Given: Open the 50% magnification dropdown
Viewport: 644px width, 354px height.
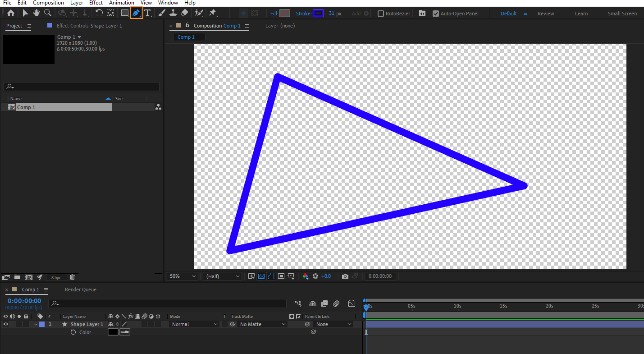Looking at the screenshot, I should coord(183,276).
